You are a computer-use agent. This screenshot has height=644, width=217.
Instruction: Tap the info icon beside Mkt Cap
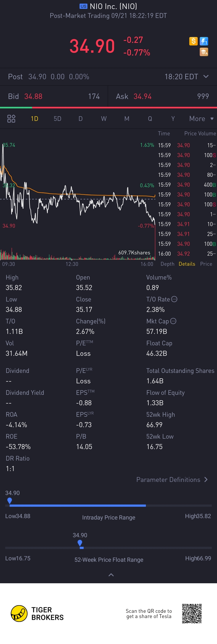[x=173, y=321]
